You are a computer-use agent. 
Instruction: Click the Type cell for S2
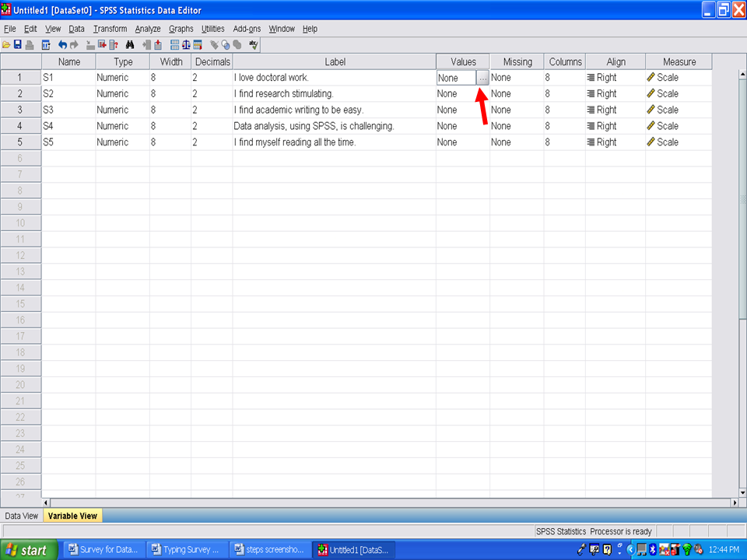point(122,93)
